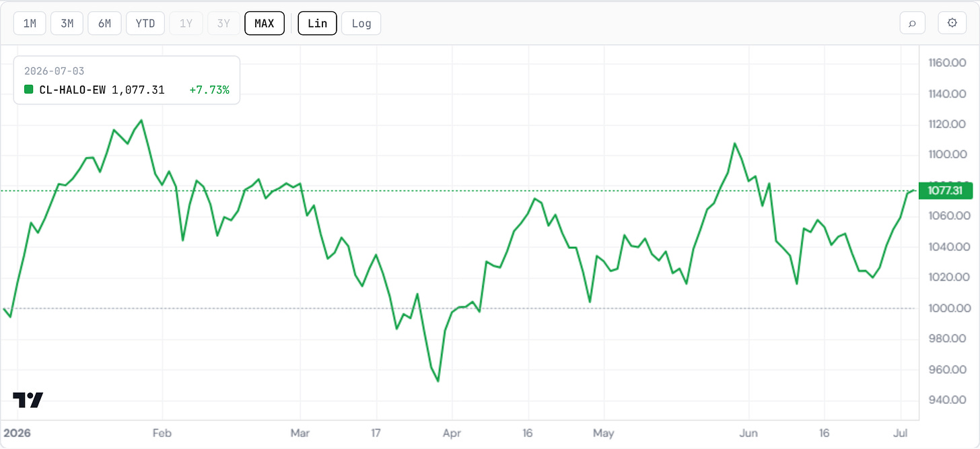Select the 1Y range button
Viewport: 980px width, 449px height.
click(x=186, y=24)
